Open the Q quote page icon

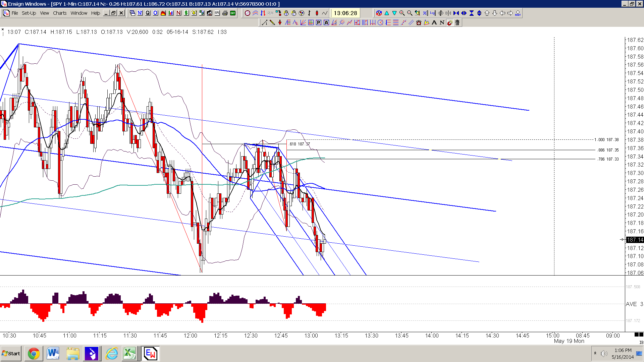(x=148, y=13)
